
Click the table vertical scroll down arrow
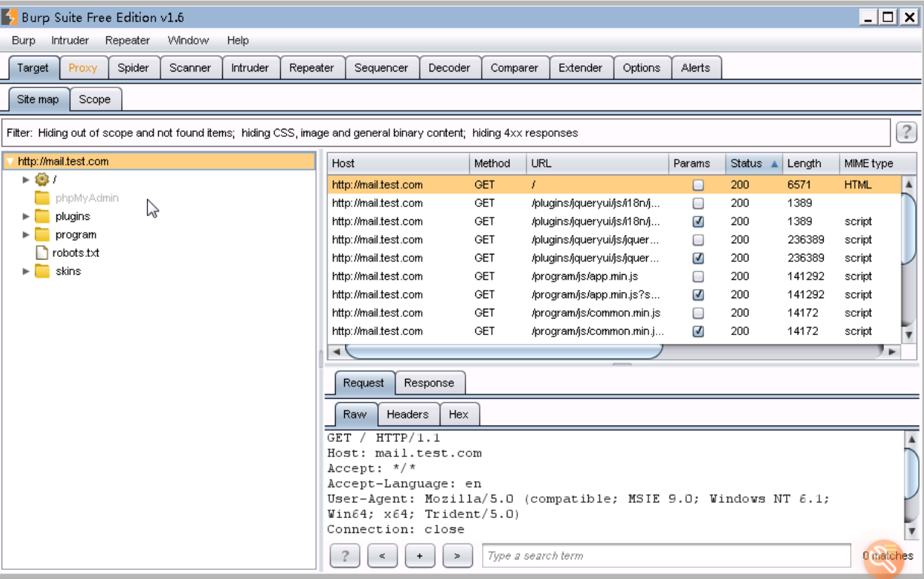pos(909,334)
